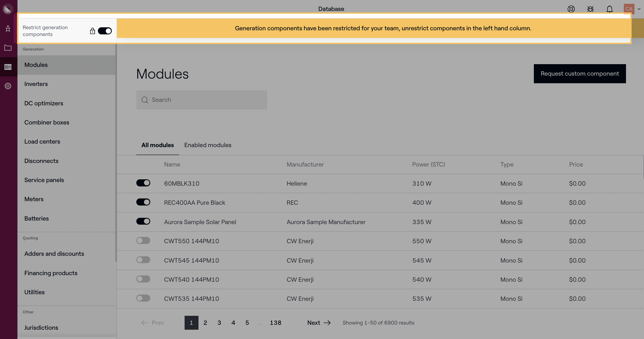
Task: Enable the CWT550 144PM10 module toggle
Action: [143, 240]
